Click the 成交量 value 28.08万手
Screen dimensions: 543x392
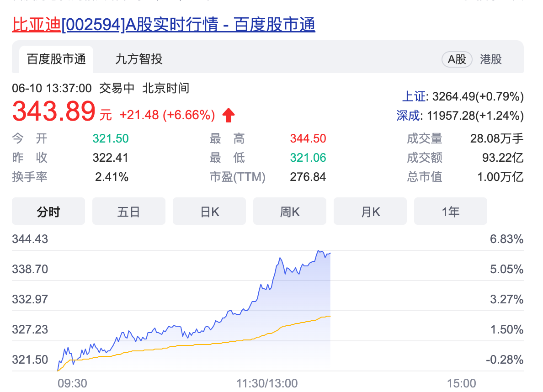coord(496,138)
